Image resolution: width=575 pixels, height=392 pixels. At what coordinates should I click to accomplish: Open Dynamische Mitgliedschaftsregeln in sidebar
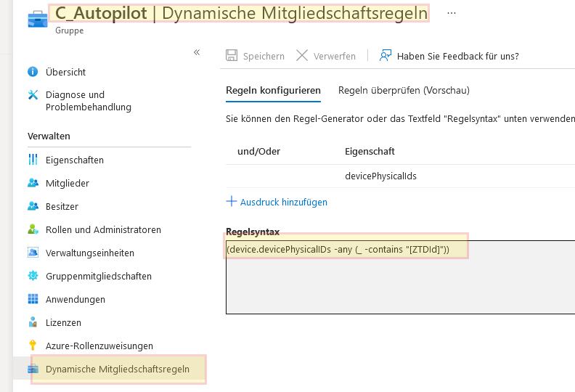coord(117,369)
